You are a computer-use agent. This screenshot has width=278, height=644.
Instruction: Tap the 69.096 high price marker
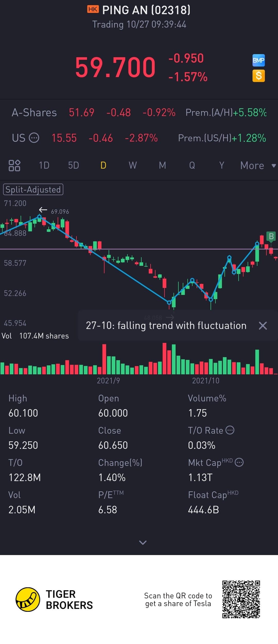[60, 212]
